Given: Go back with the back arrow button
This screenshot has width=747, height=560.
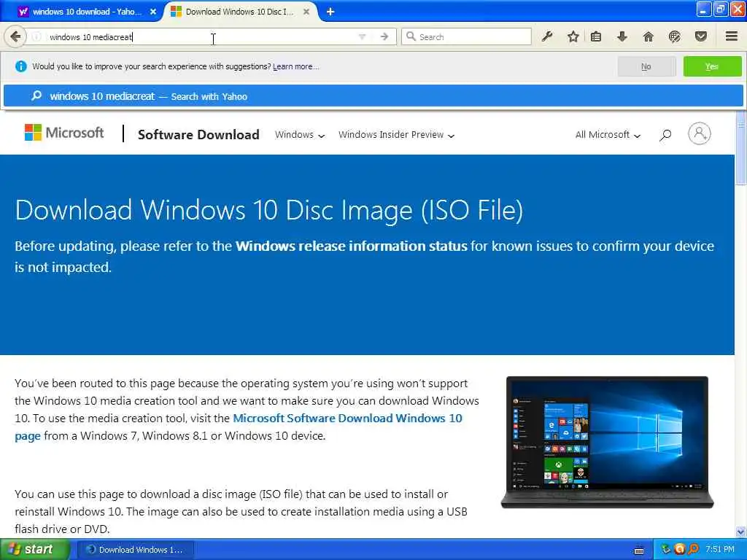Looking at the screenshot, I should [15, 36].
